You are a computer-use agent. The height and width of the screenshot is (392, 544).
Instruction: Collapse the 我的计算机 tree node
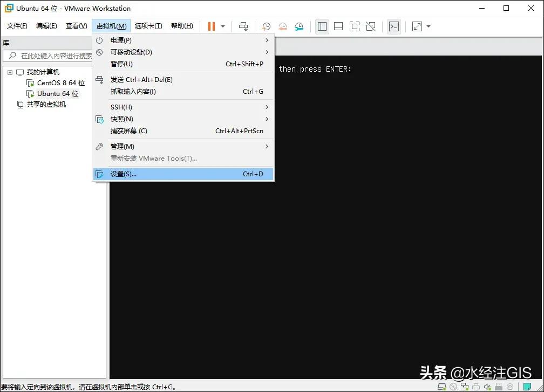click(x=10, y=72)
